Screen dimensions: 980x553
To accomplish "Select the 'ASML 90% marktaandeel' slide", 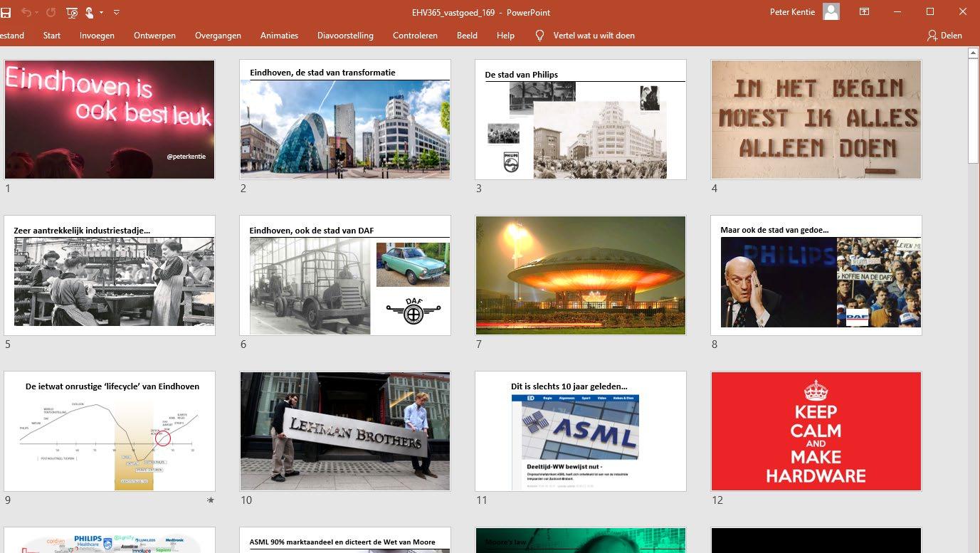I will point(345,540).
